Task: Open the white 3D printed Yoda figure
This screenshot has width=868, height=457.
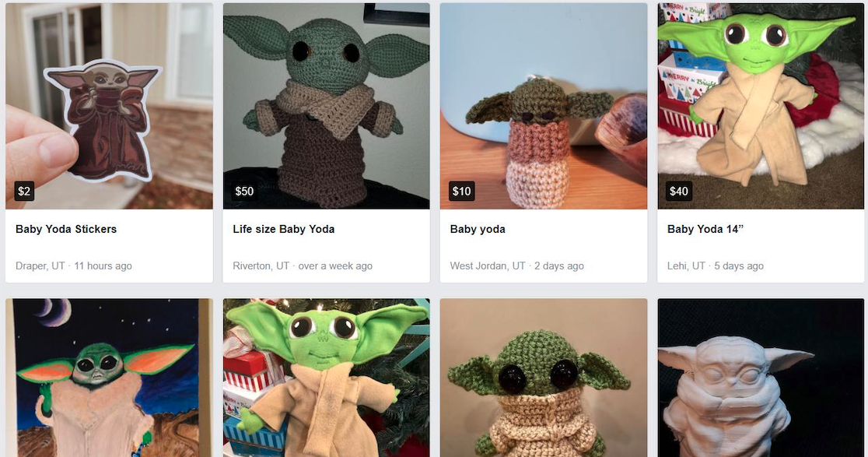Action: (x=761, y=378)
